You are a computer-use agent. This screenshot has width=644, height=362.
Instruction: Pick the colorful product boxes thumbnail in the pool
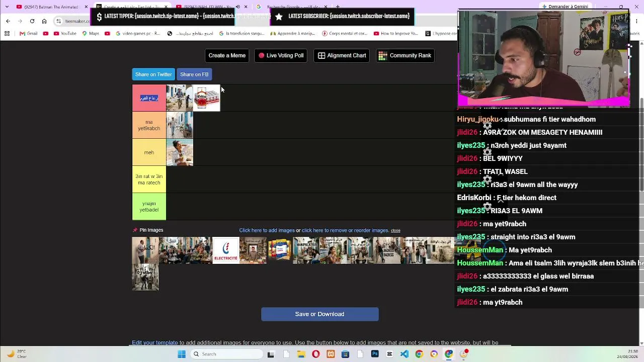click(280, 250)
